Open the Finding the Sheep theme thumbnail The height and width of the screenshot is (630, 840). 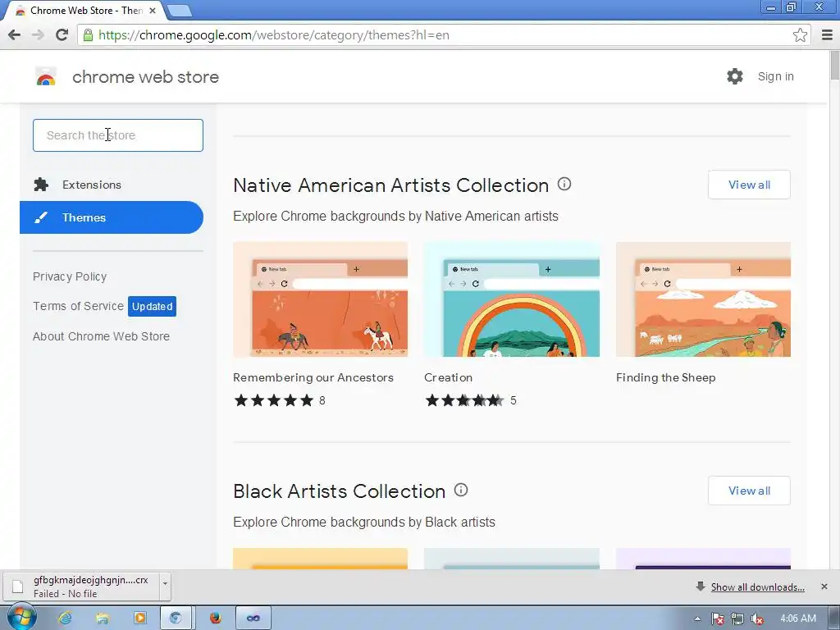point(703,299)
